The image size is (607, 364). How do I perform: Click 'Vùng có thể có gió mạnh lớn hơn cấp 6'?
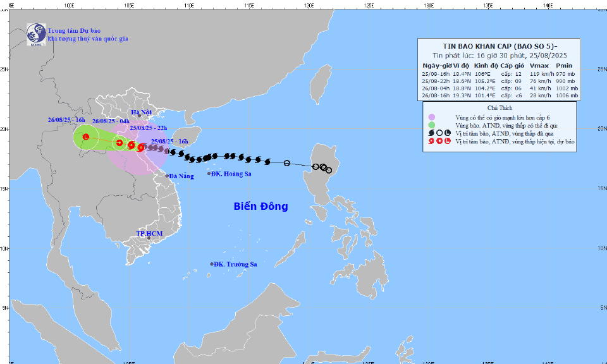click(503, 118)
